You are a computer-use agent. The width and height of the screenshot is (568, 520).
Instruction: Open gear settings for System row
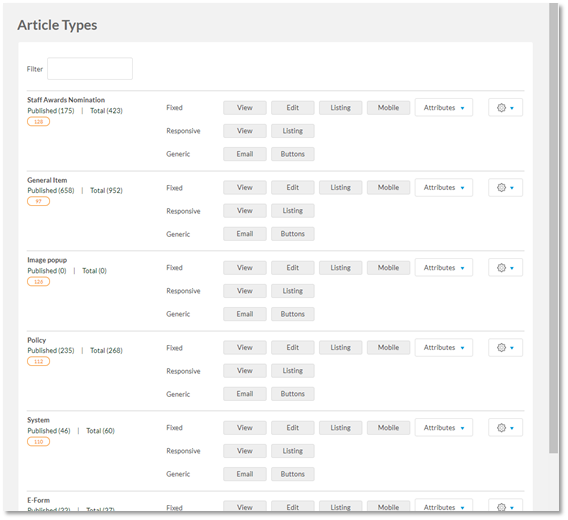(x=505, y=428)
